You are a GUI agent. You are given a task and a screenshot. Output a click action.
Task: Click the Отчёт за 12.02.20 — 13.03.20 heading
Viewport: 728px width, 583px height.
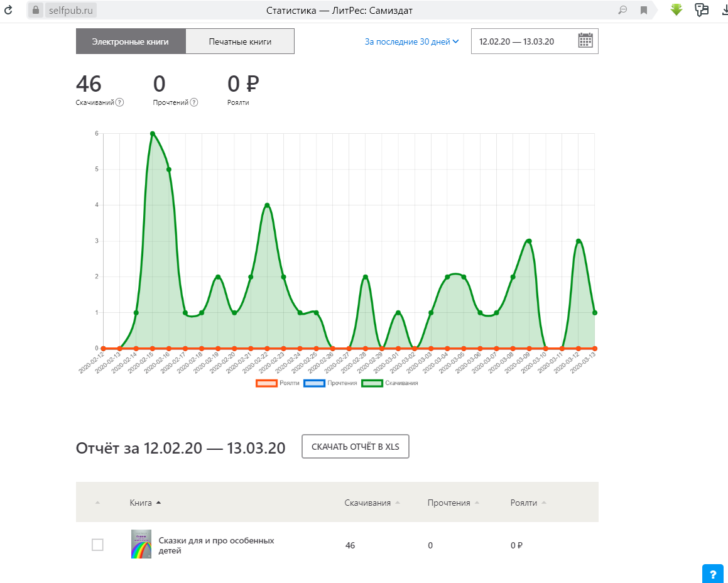coord(181,448)
